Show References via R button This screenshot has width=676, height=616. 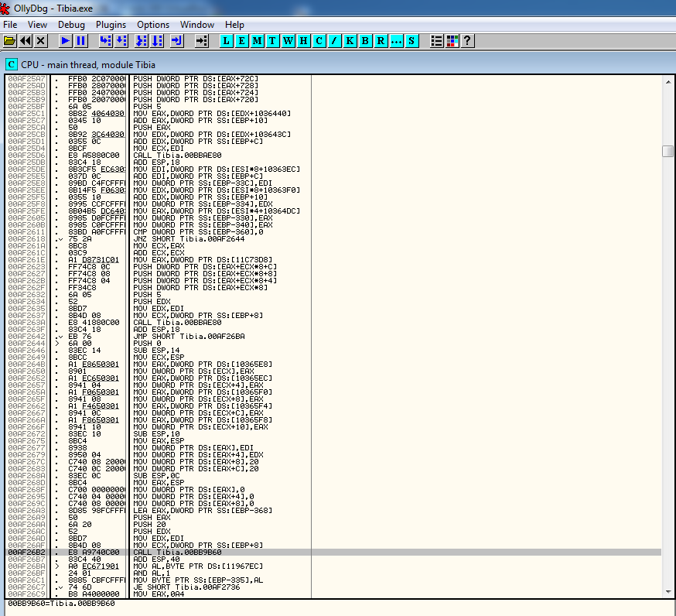(381, 41)
